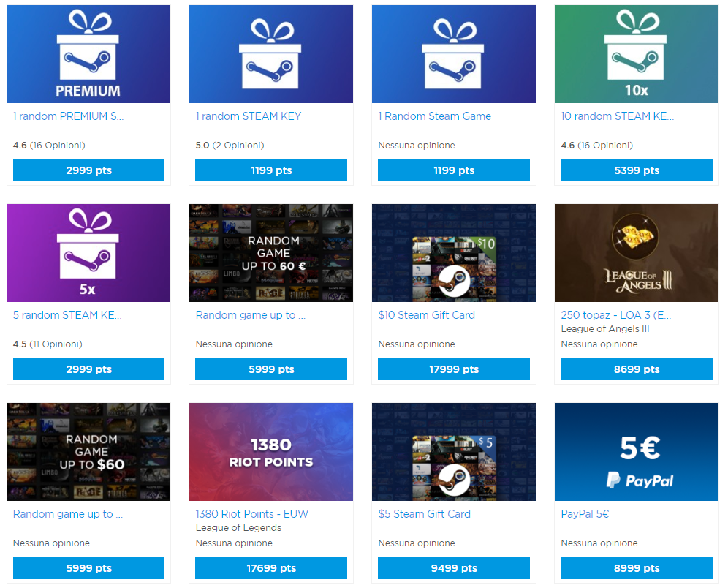
Task: Open the '$5 Steam Gift Card' title link
Action: click(425, 514)
